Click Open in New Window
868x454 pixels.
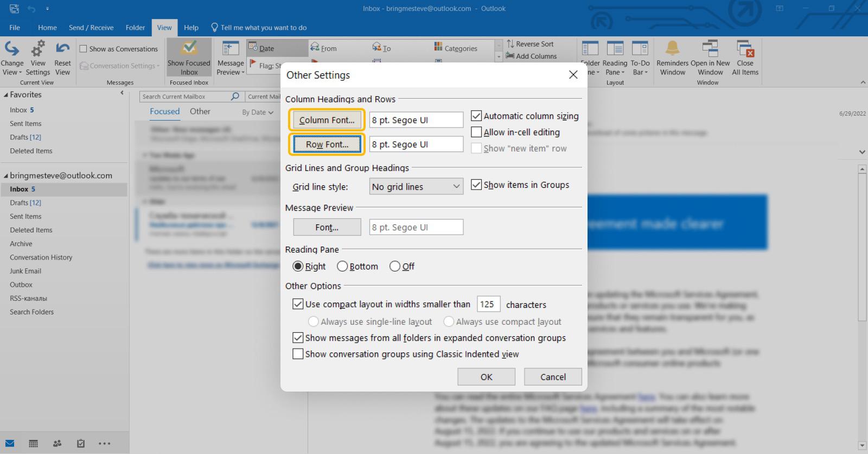[x=710, y=58]
